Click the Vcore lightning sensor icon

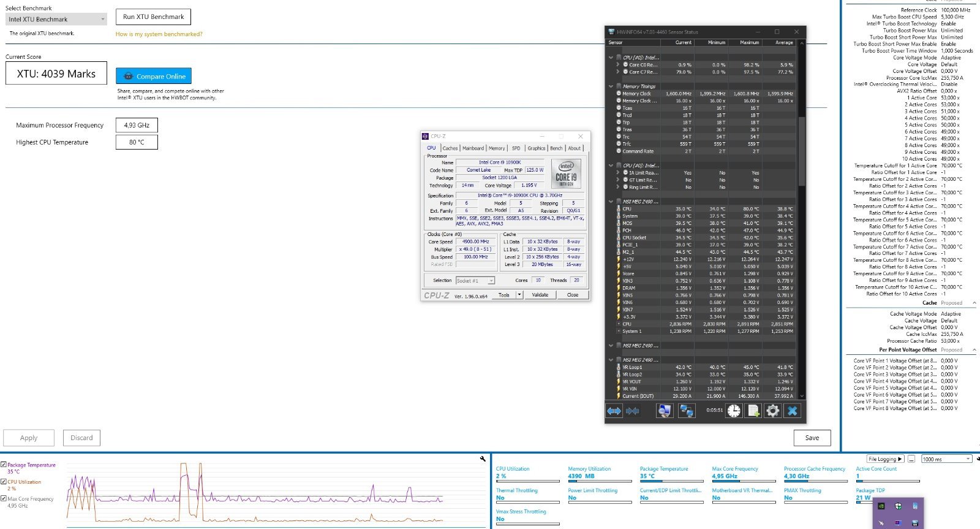pyautogui.click(x=618, y=273)
